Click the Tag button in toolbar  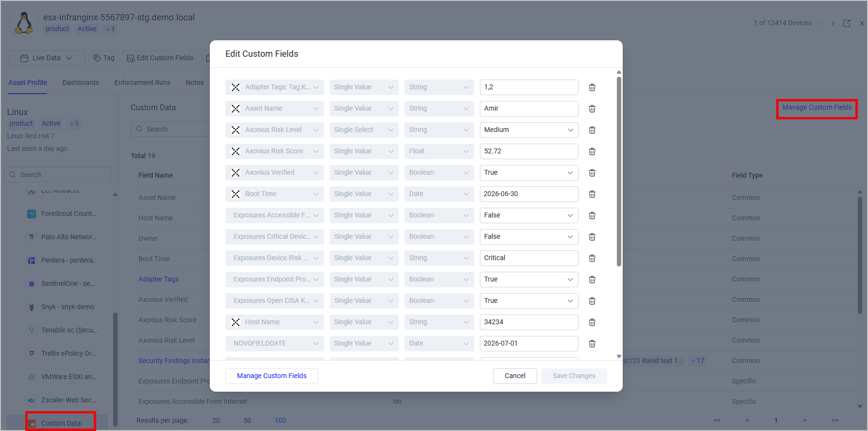[104, 58]
